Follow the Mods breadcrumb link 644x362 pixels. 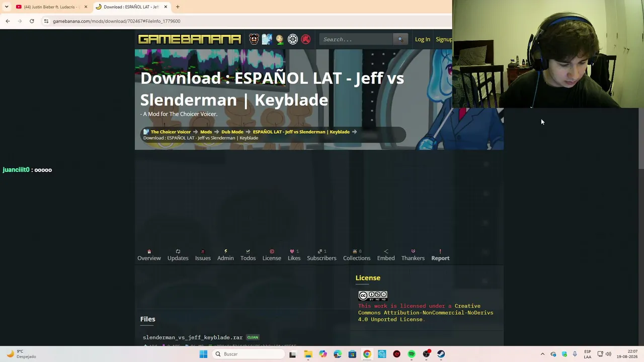tap(206, 132)
